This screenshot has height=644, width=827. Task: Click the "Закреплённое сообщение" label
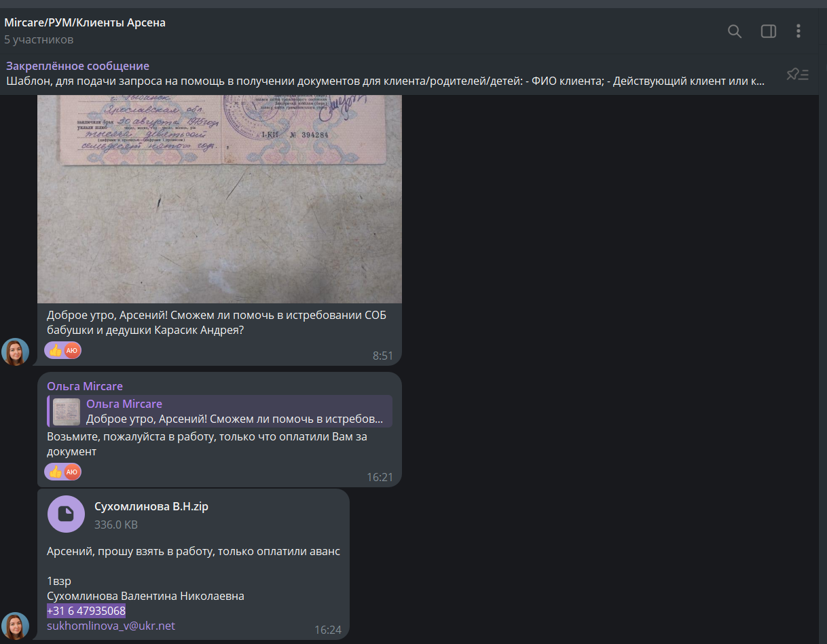77,66
